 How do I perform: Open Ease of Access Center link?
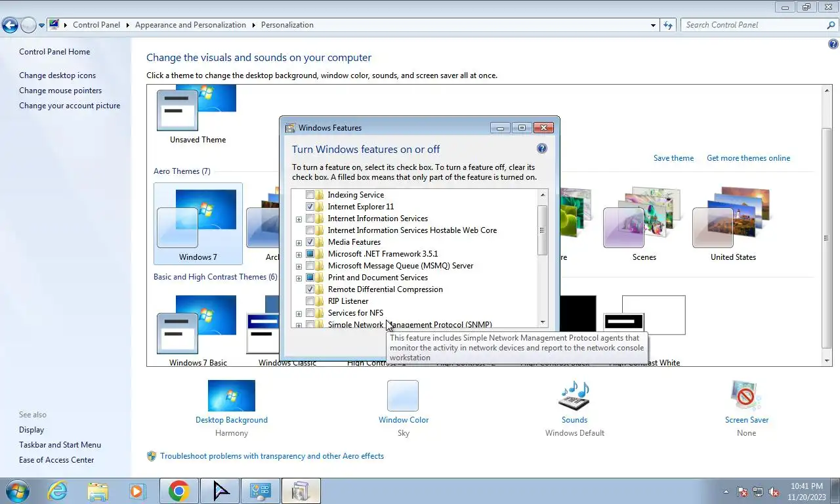56,460
